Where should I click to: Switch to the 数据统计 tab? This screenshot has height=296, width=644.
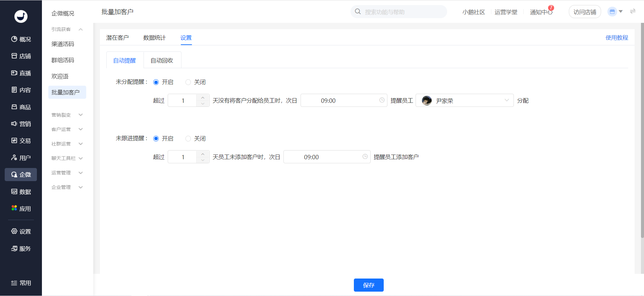[x=154, y=38]
